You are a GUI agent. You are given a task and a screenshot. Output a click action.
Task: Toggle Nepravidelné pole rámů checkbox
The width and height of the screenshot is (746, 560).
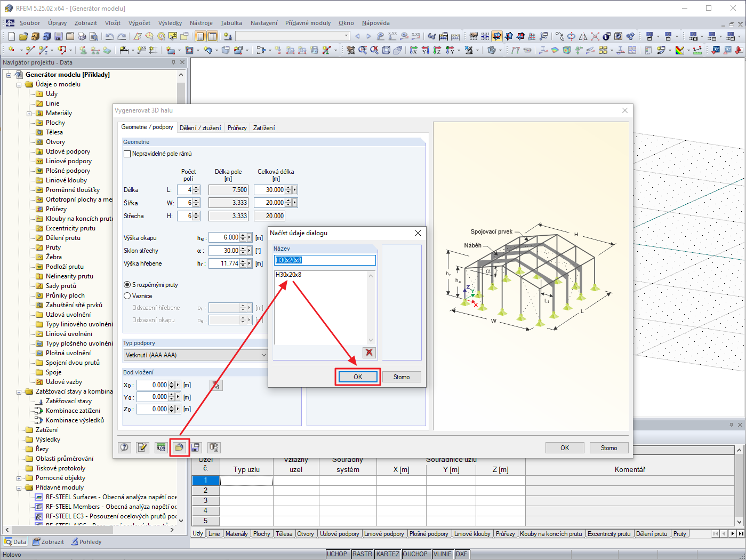click(x=127, y=154)
